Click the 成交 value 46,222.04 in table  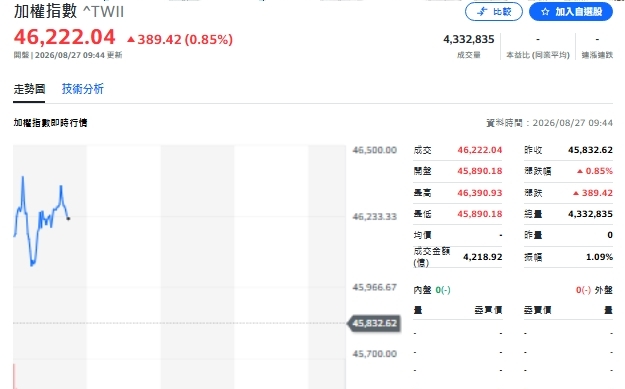tap(480, 150)
